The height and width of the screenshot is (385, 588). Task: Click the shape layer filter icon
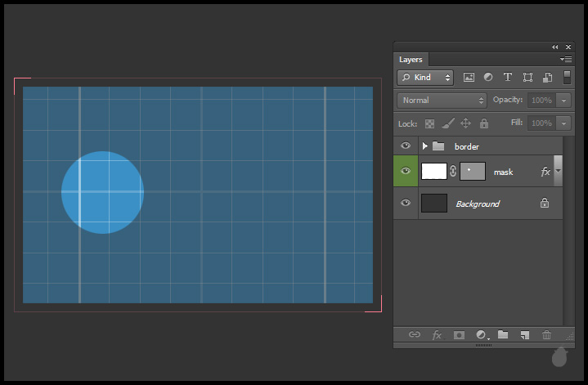[x=527, y=78]
